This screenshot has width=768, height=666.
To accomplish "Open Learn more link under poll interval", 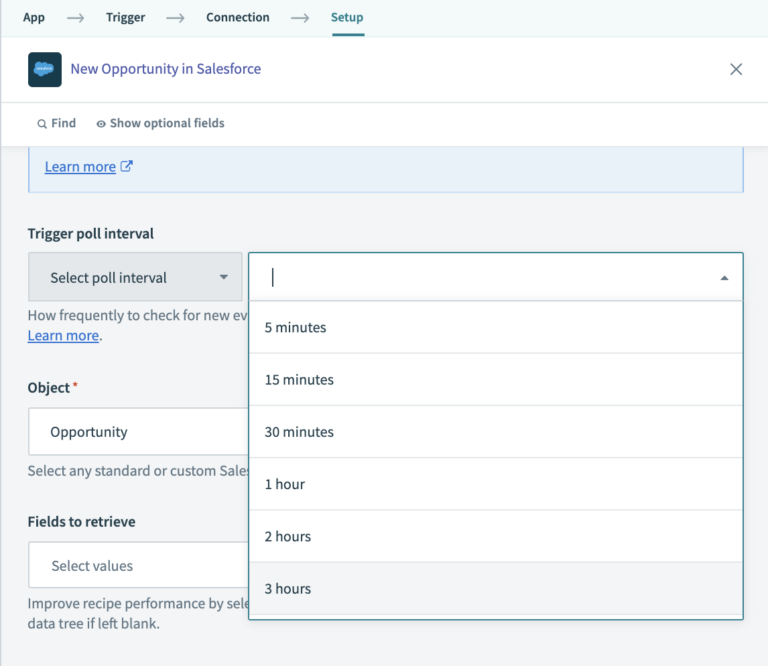I will point(63,336).
